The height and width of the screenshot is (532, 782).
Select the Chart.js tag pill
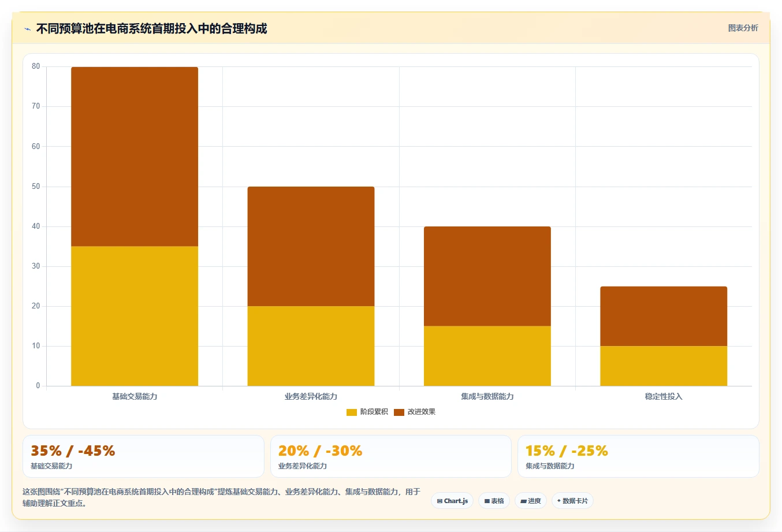click(452, 501)
